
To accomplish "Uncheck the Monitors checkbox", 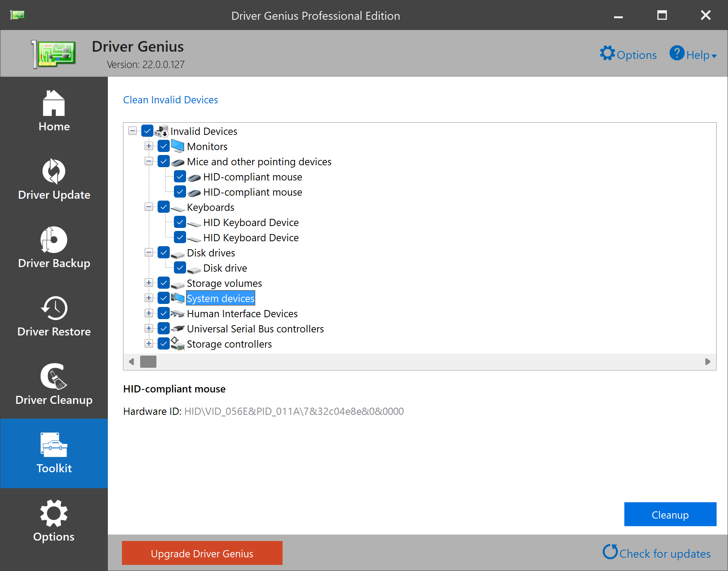I will click(x=163, y=146).
